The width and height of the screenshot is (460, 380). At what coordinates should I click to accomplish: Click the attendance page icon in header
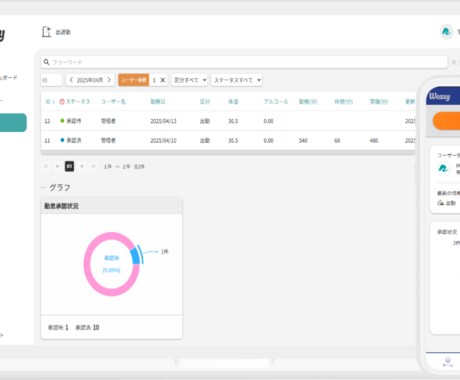pyautogui.click(x=47, y=32)
